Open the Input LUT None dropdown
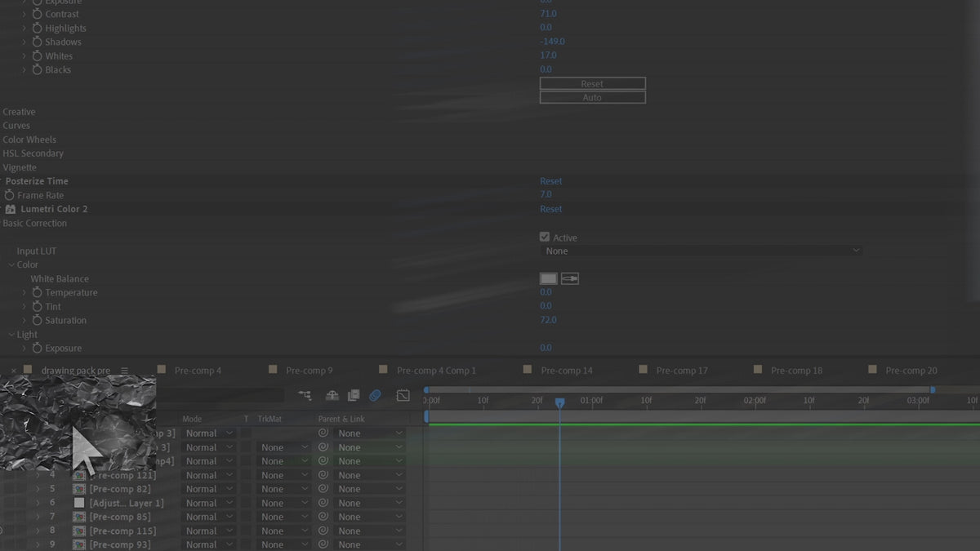980x551 pixels. point(701,251)
